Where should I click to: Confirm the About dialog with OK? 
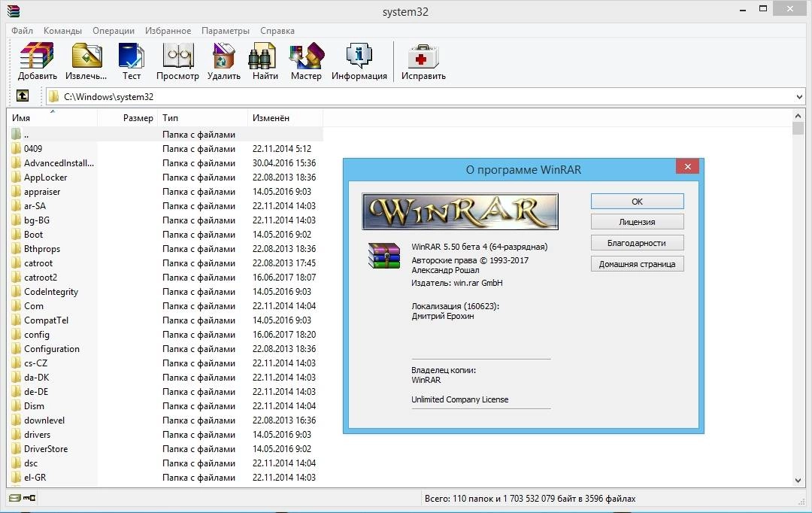click(x=637, y=201)
